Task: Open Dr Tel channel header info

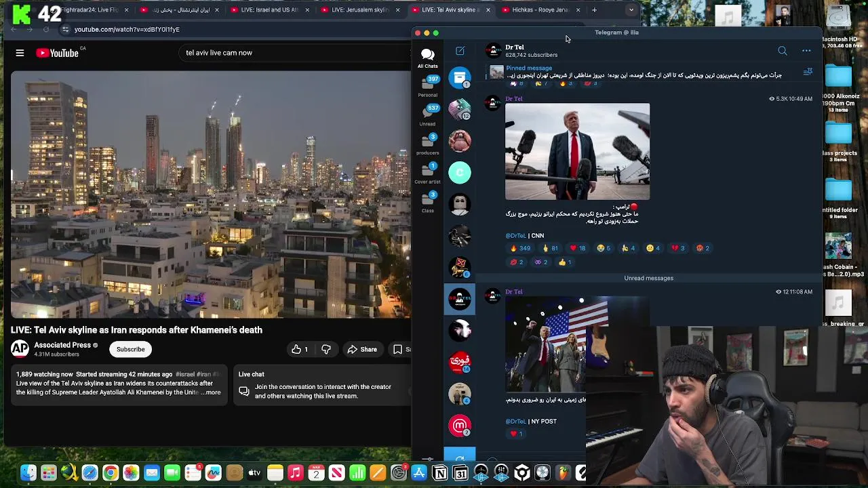Action: coord(532,51)
